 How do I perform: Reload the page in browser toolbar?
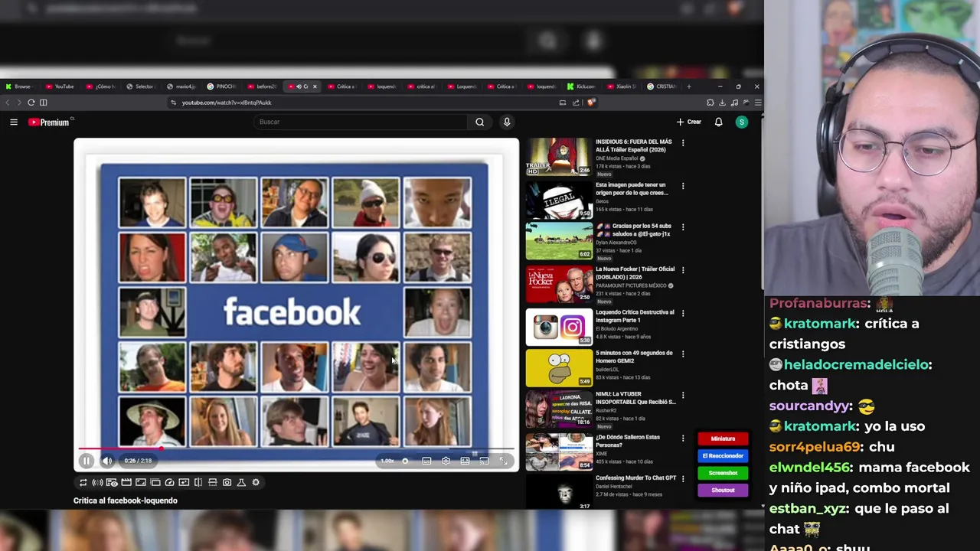[x=31, y=103]
